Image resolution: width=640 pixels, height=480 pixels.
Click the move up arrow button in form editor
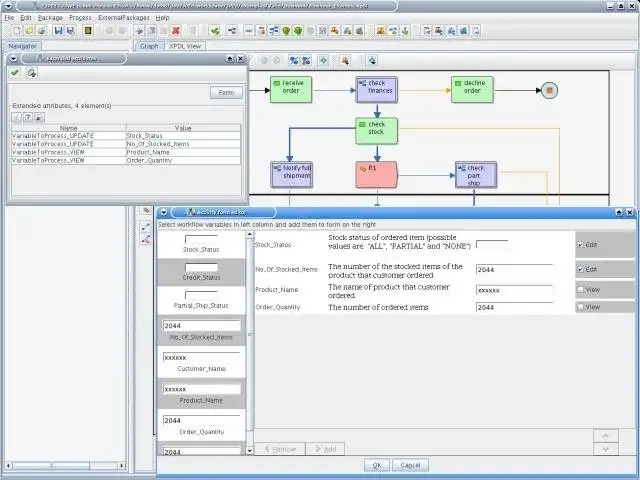click(x=606, y=436)
